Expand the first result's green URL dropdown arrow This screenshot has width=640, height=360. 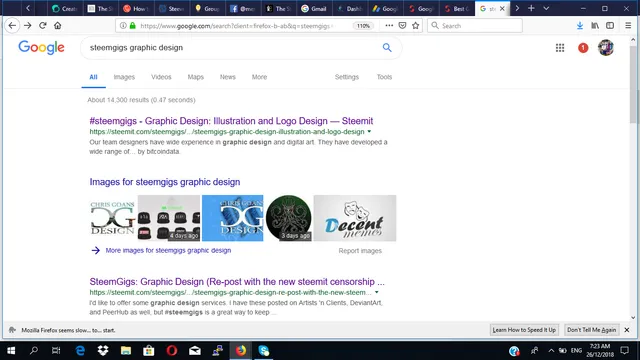(x=369, y=131)
